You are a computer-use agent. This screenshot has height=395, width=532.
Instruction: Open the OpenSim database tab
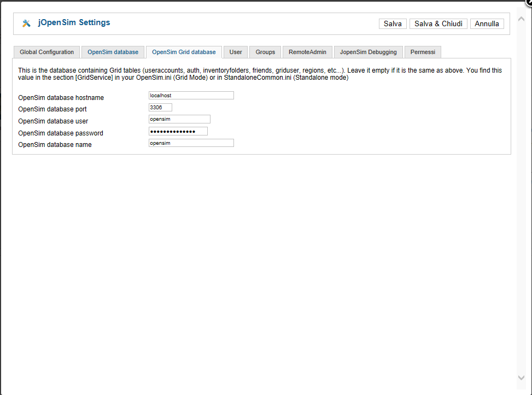pos(113,52)
